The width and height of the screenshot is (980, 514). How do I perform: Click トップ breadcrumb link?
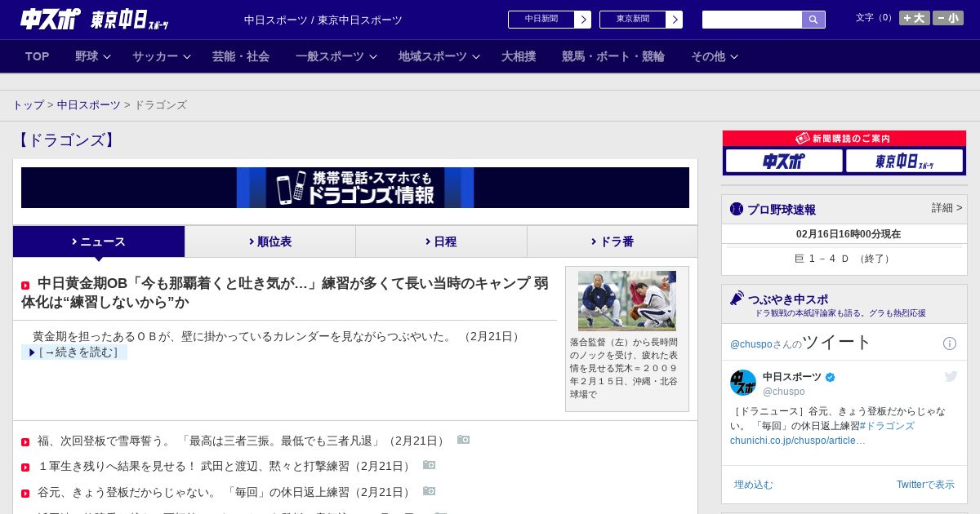tap(29, 105)
